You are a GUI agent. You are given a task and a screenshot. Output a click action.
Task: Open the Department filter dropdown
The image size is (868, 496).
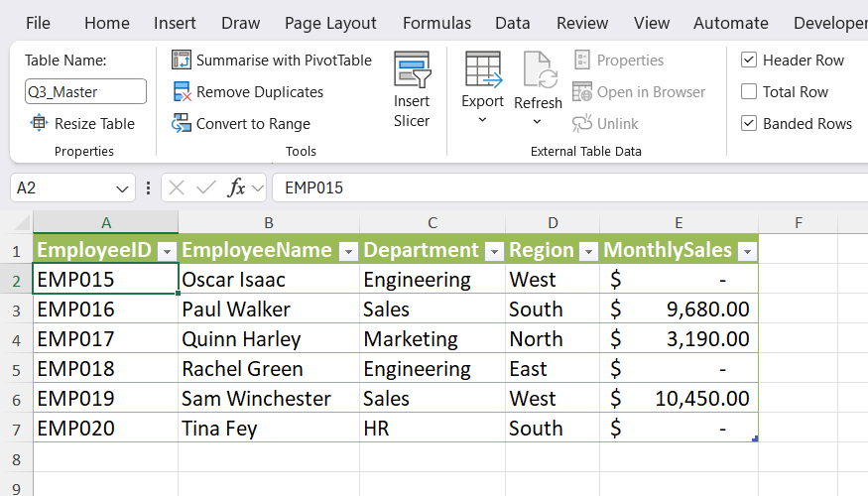click(494, 252)
